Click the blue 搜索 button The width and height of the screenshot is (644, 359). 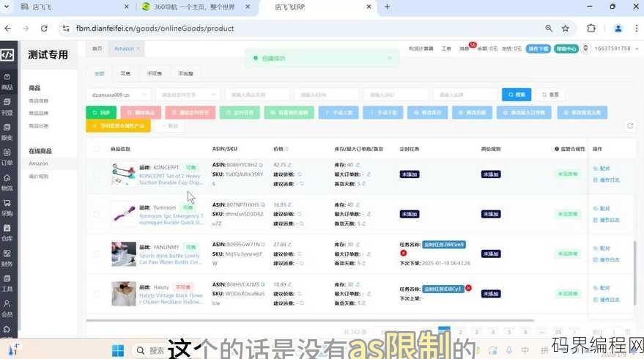pyautogui.click(x=517, y=95)
